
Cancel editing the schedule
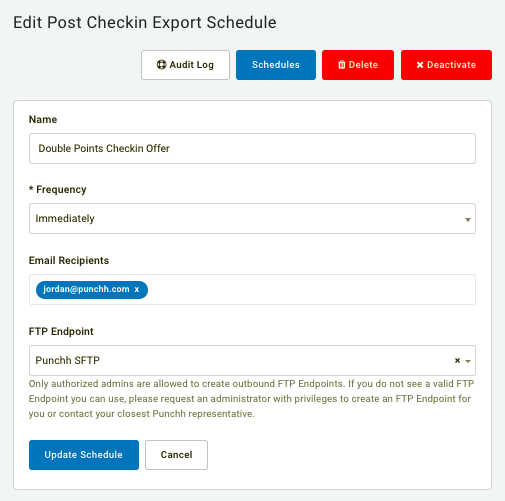176,455
